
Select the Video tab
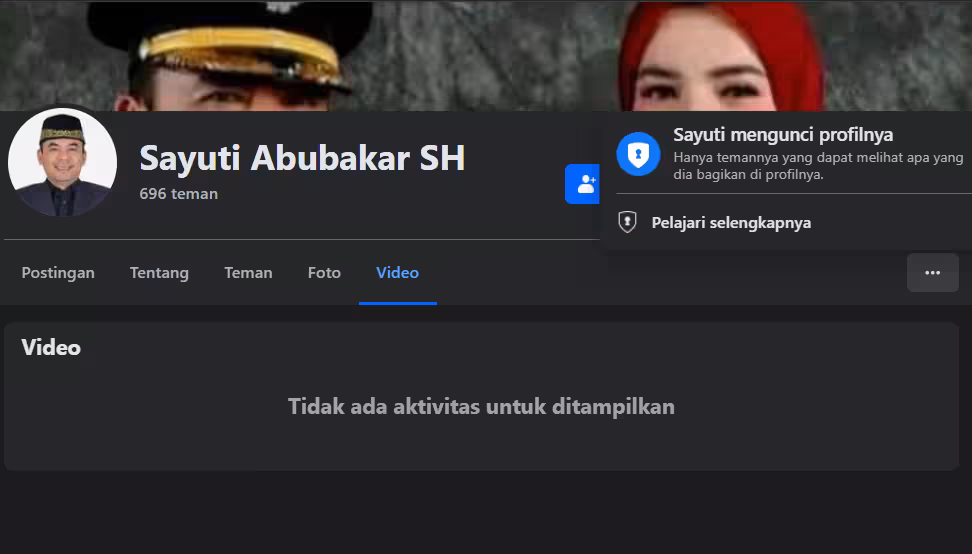[397, 273]
